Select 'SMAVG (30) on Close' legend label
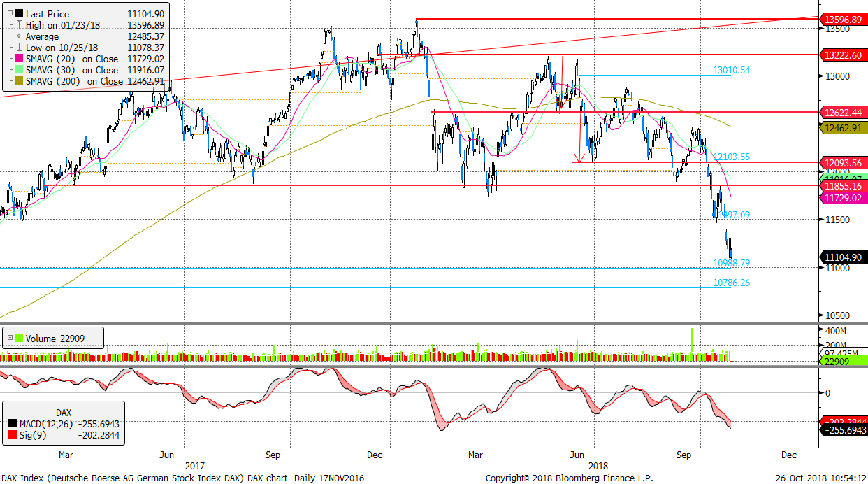 [x=72, y=70]
